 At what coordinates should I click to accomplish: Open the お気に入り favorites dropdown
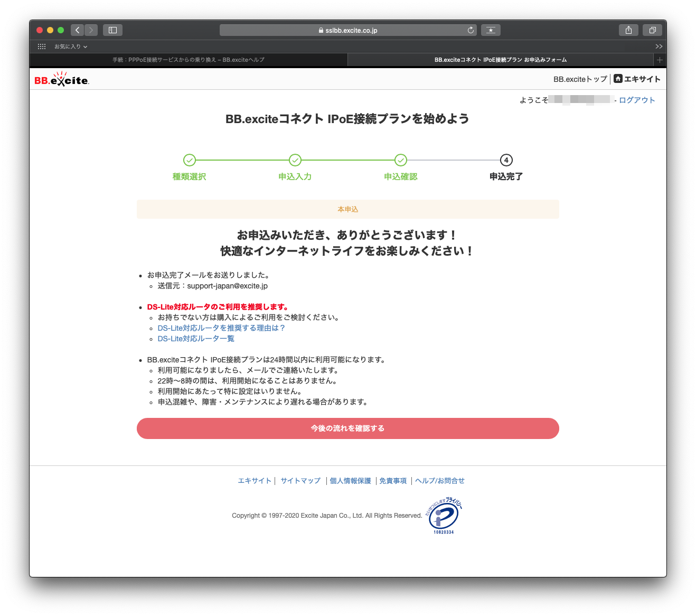71,46
